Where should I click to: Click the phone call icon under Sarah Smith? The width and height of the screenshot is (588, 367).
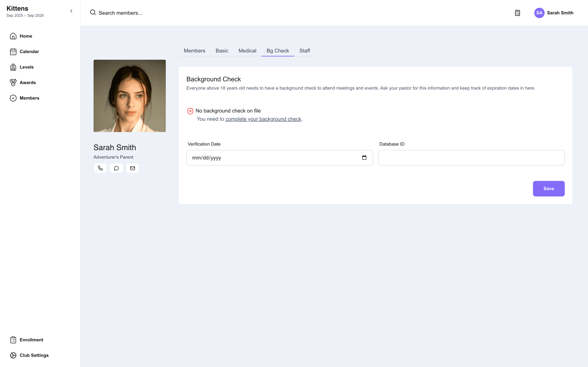(100, 168)
